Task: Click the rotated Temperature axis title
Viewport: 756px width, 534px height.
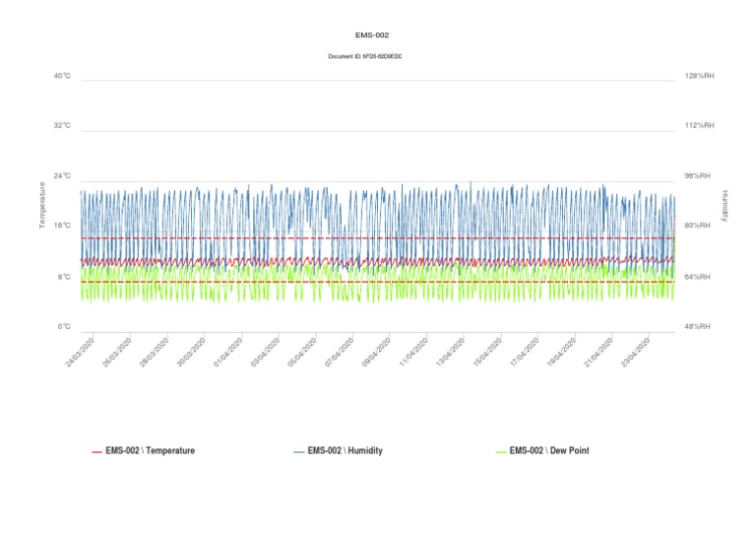Action: 42,205
